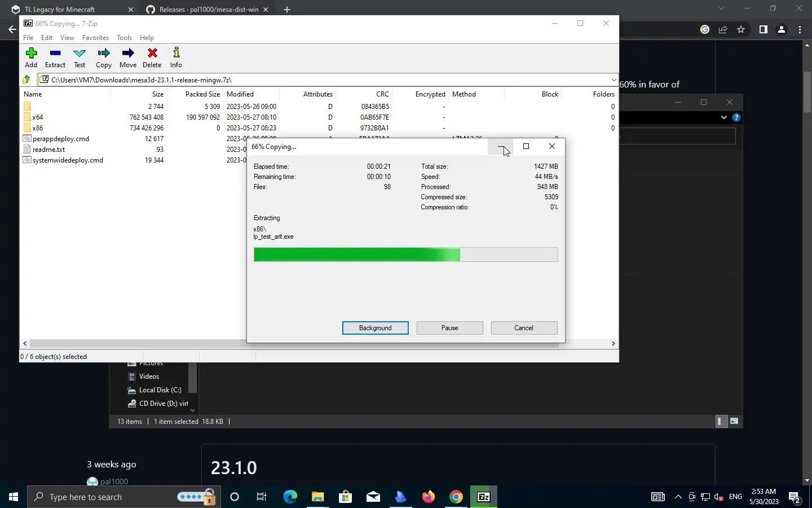Expand the 7-Zip address path dropdown
Image resolution: width=812 pixels, height=508 pixels.
tap(614, 80)
